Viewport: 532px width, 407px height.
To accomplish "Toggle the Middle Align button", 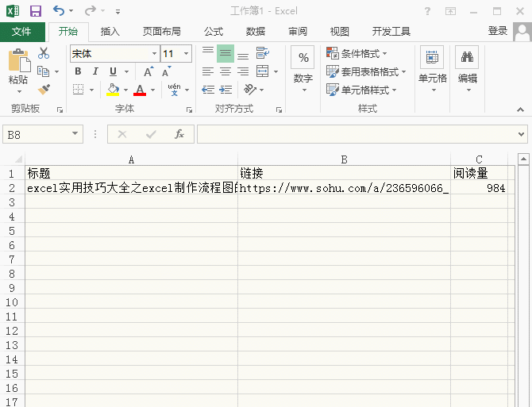I will [226, 53].
